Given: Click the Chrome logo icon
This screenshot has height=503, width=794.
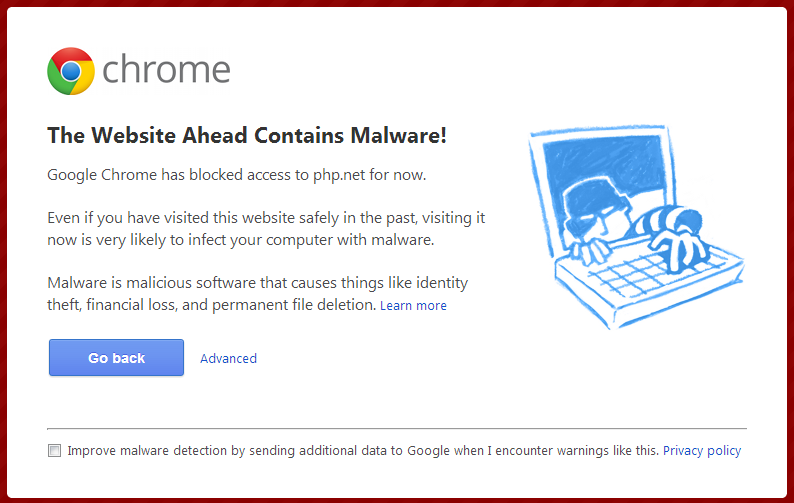Looking at the screenshot, I should point(70,71).
